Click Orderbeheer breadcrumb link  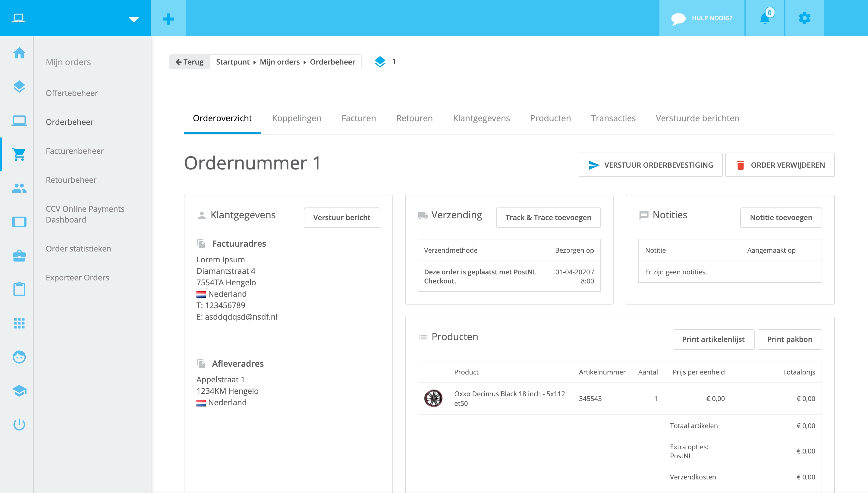click(x=333, y=62)
